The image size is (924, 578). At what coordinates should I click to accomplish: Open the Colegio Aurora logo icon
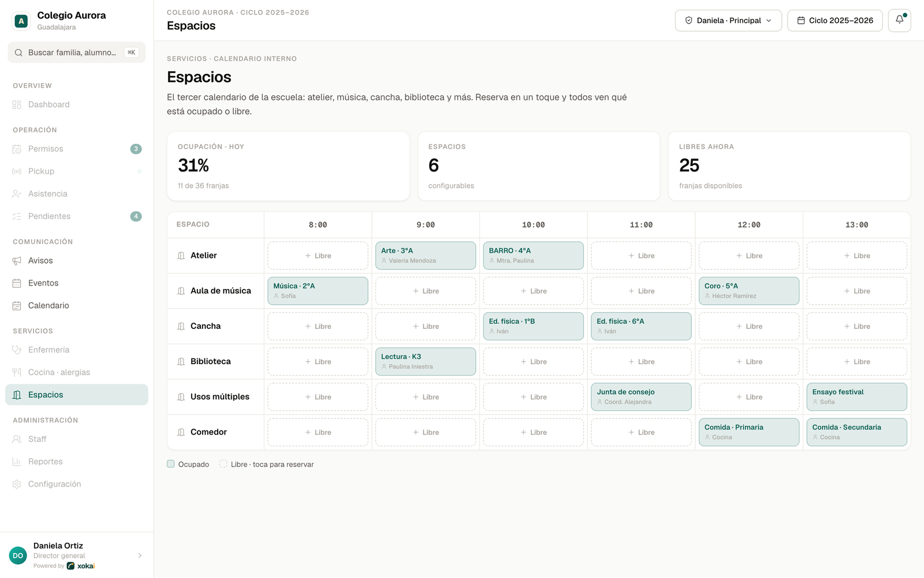[21, 21]
